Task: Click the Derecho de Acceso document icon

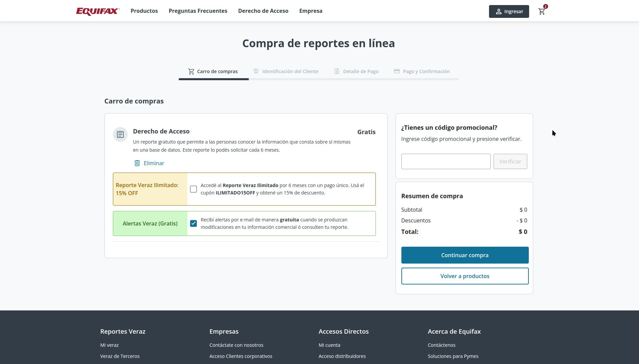Action: click(x=120, y=134)
